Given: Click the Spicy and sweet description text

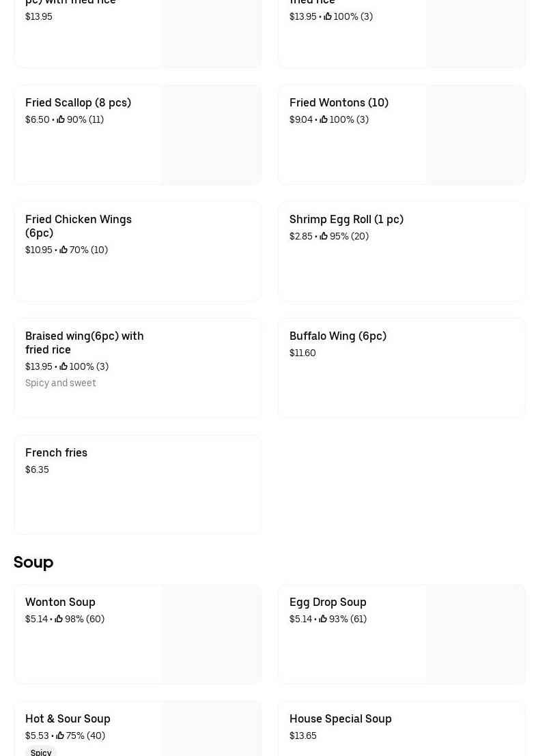Looking at the screenshot, I should click(61, 383).
